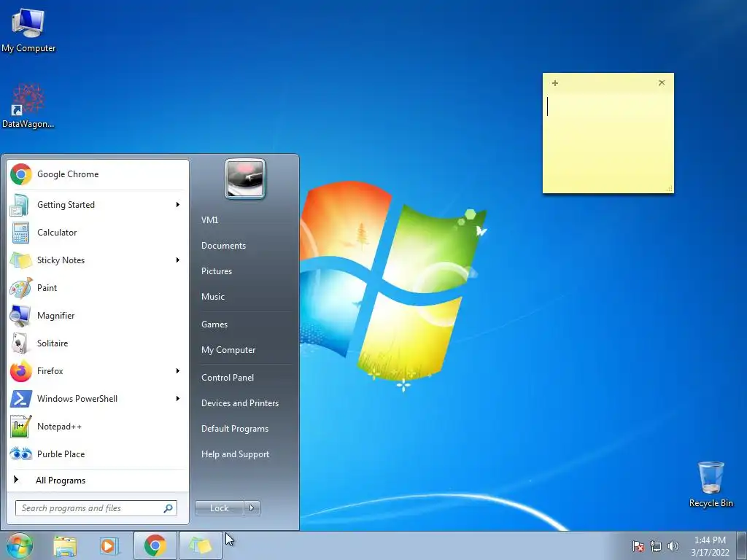This screenshot has height=560, width=747.
Task: Click the volume speaker tray icon
Action: point(673,546)
